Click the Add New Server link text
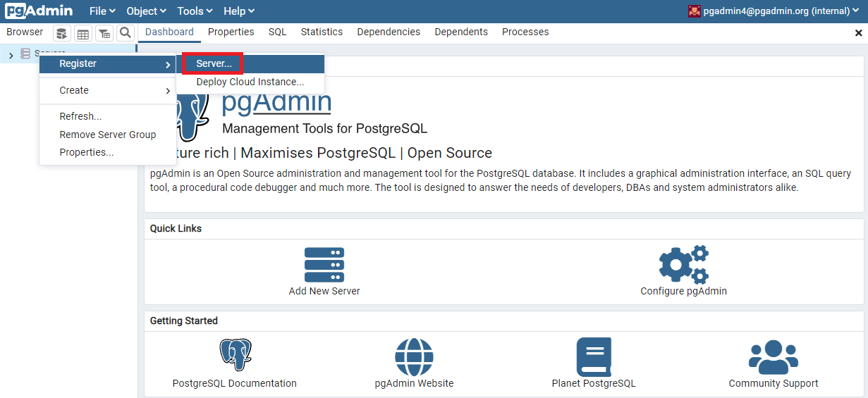Image resolution: width=868 pixels, height=398 pixels. click(x=324, y=291)
